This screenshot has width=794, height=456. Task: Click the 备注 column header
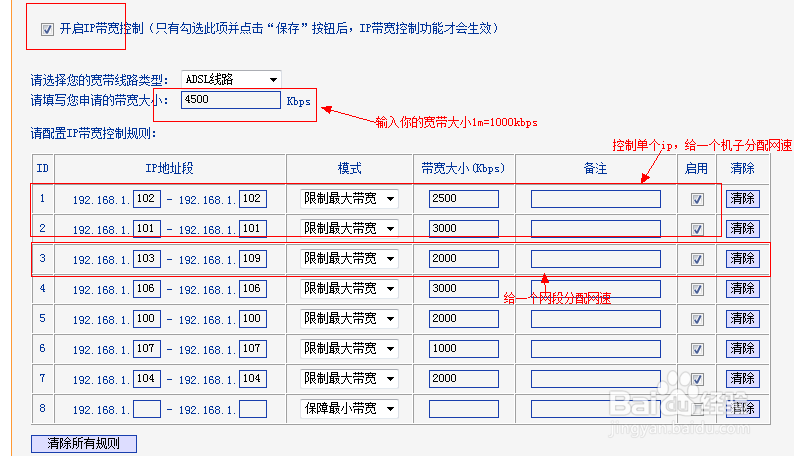(x=596, y=169)
